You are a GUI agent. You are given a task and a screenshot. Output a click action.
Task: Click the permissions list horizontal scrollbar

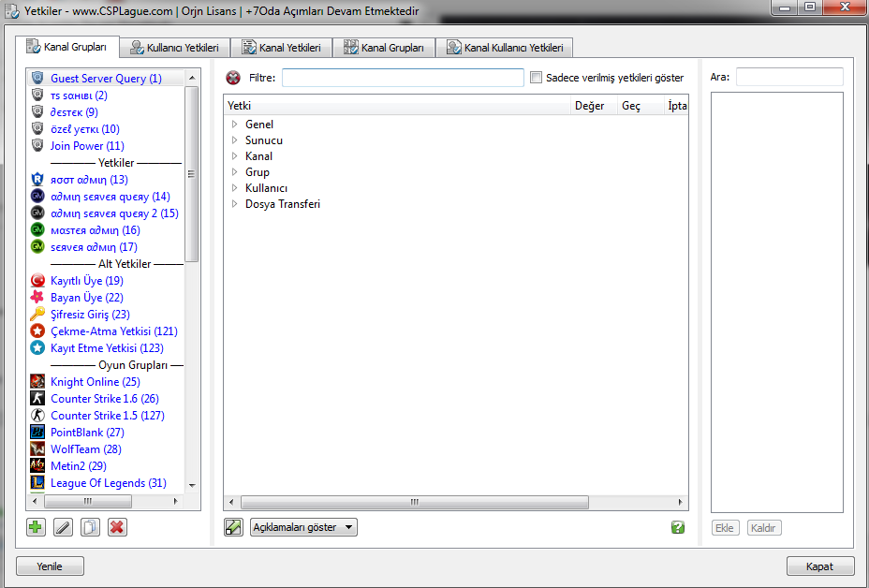click(412, 502)
